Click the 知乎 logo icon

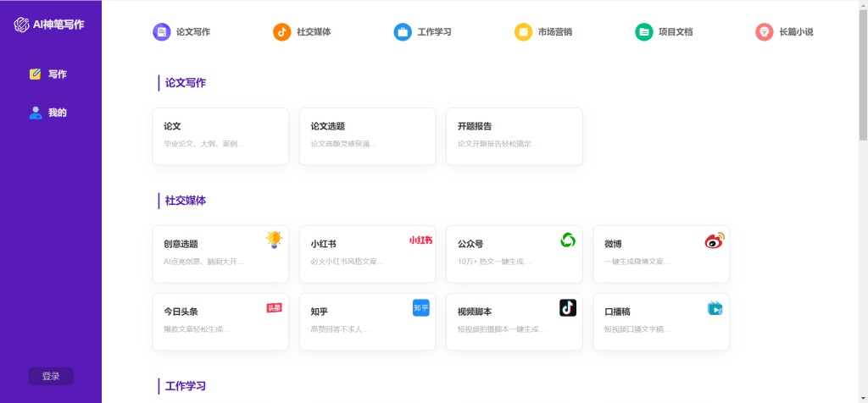[421, 308]
